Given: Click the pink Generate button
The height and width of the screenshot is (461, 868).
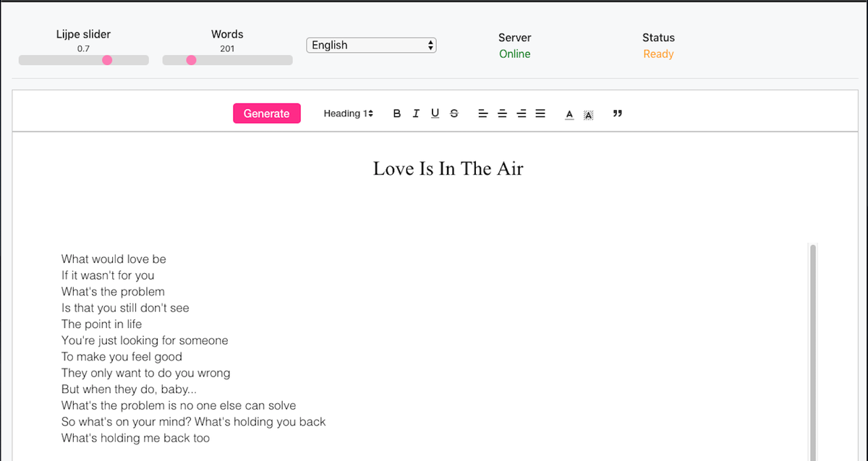Looking at the screenshot, I should [266, 113].
